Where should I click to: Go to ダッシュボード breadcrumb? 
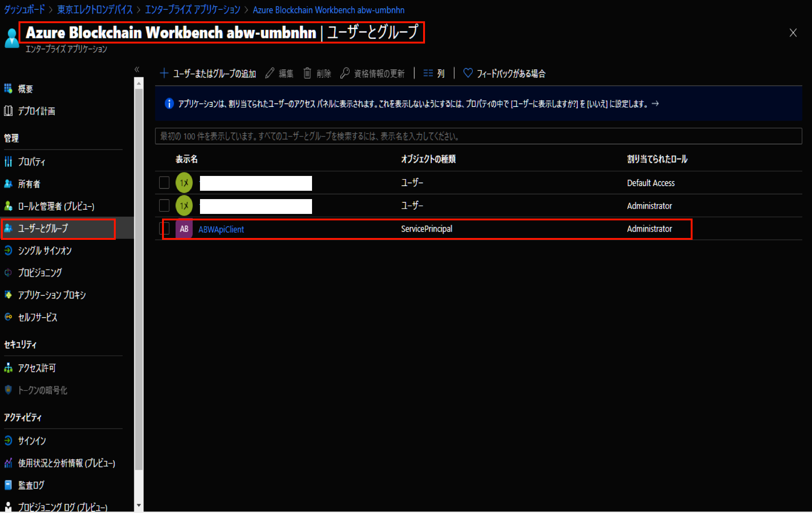[x=25, y=10]
